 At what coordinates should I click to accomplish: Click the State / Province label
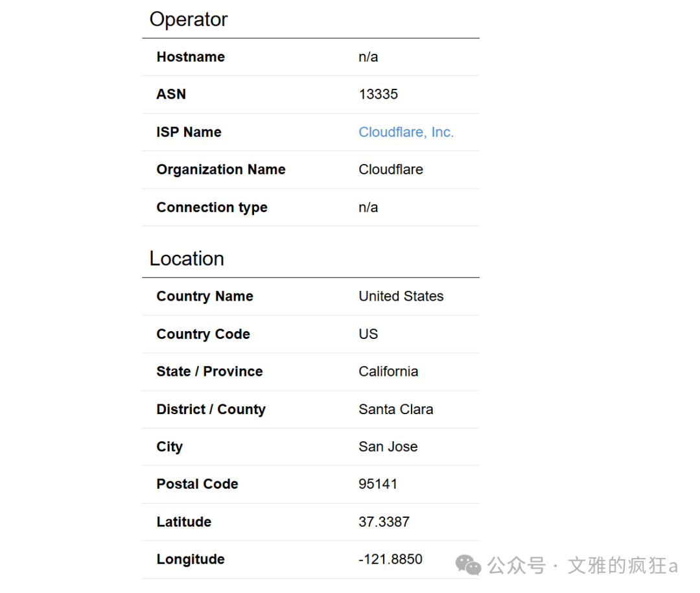[210, 371]
